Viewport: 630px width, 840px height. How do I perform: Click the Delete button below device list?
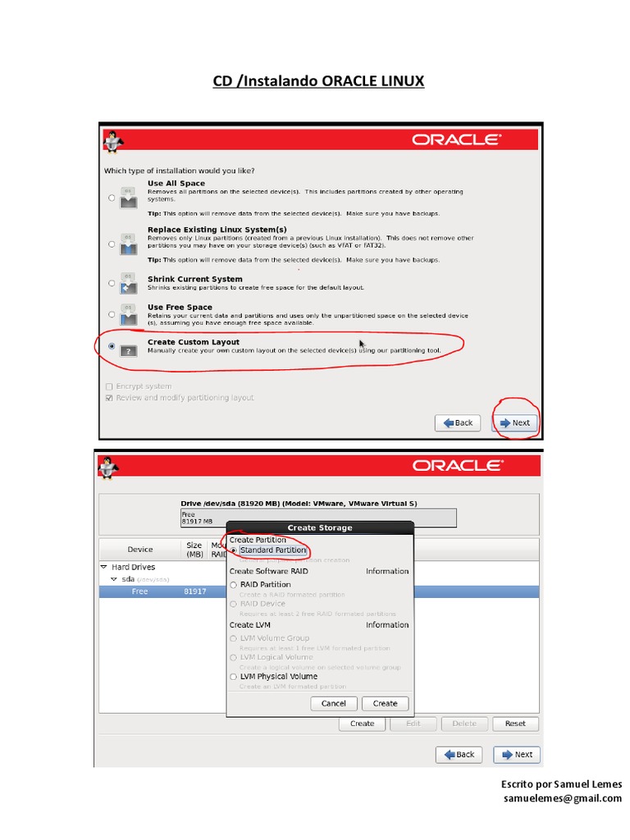[464, 724]
